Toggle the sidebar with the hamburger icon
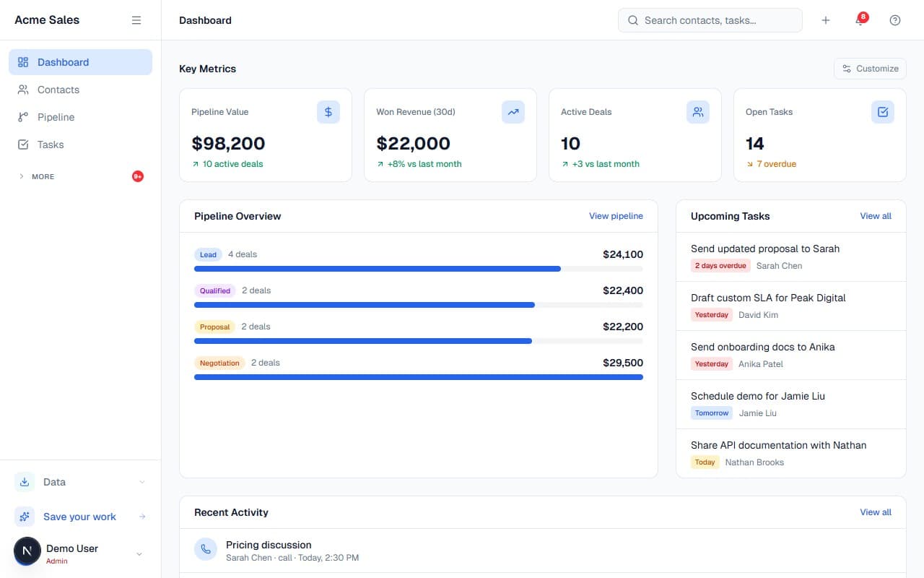The image size is (924, 578). point(136,20)
